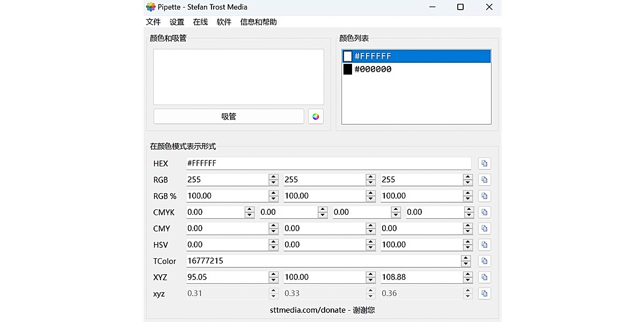
Task: Decrement the first HSV value
Action: (274, 247)
